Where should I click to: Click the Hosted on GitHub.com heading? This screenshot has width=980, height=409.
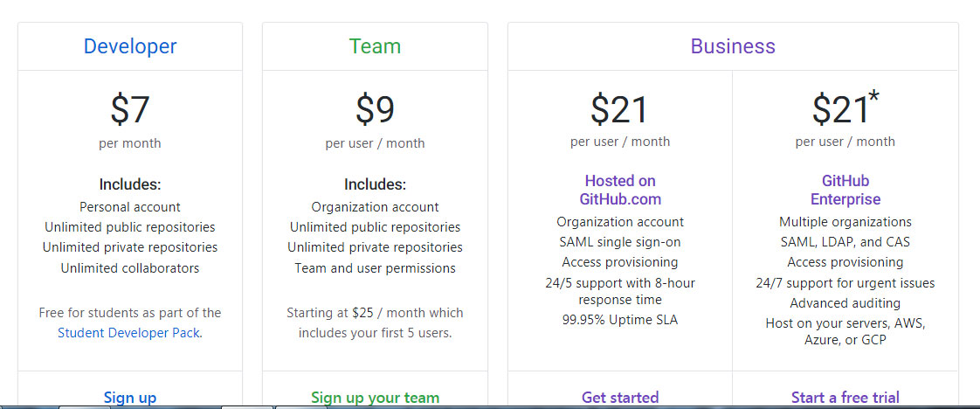coord(620,190)
